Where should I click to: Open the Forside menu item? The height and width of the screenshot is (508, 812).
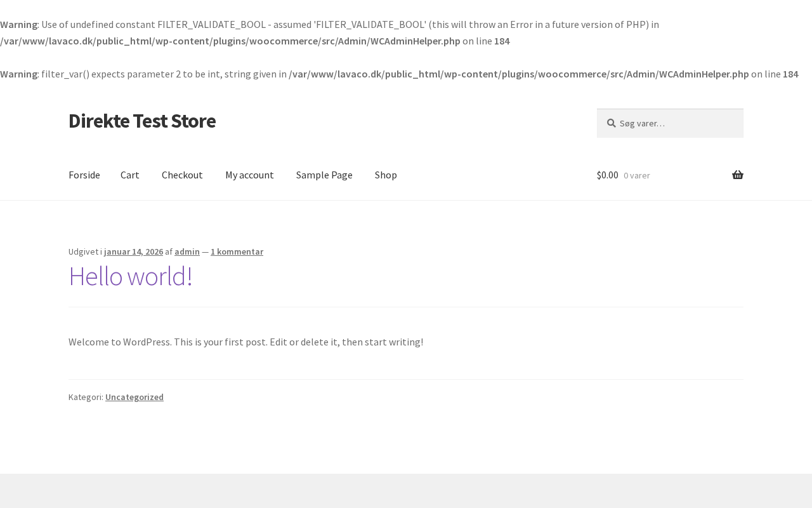(x=84, y=175)
